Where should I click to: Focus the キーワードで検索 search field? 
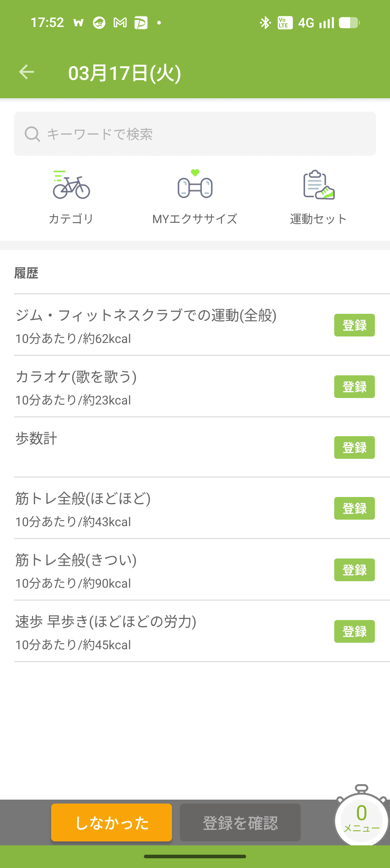click(201, 134)
